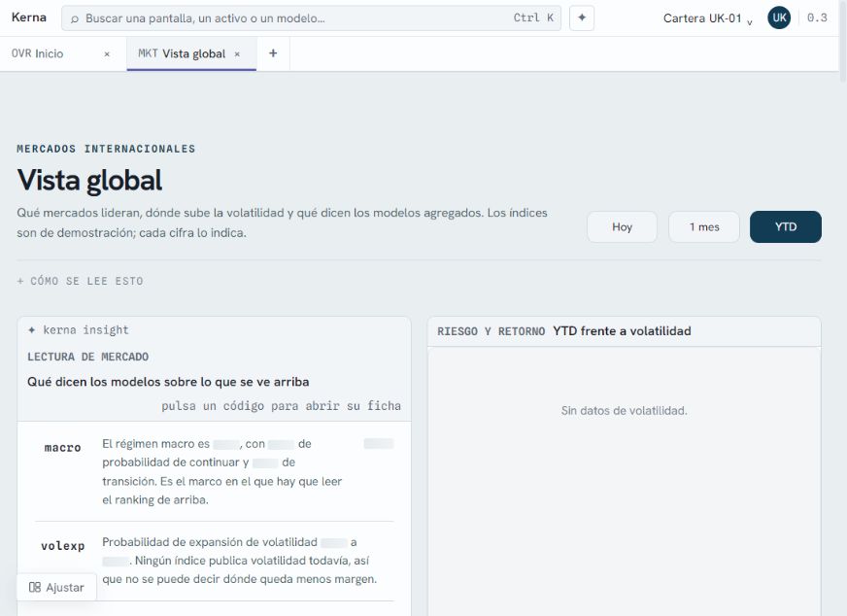Click the 0.3 version label
The height and width of the screenshot is (616, 847).
(817, 17)
